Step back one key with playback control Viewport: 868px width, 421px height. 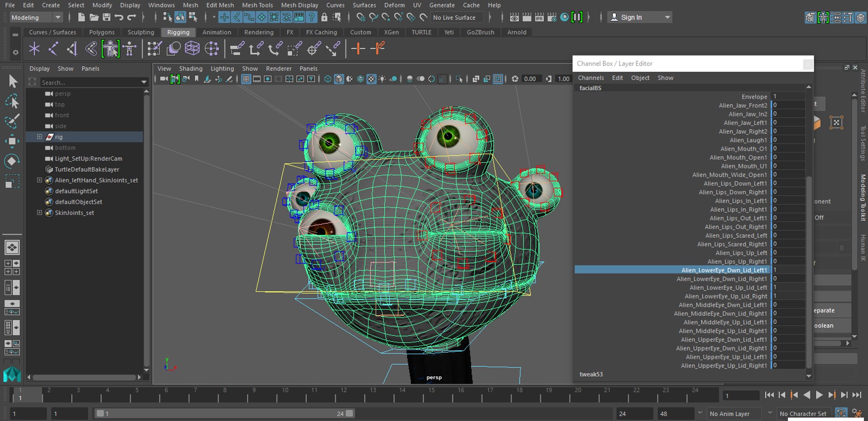[x=794, y=395]
